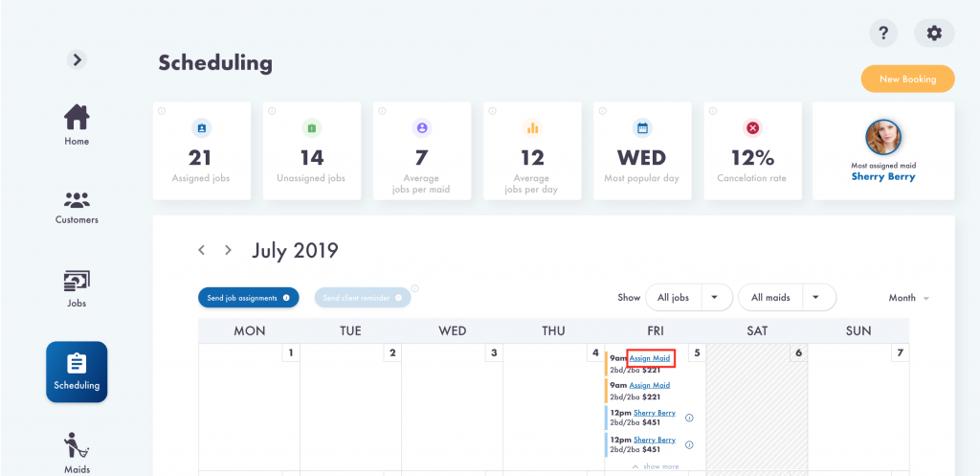Image resolution: width=980 pixels, height=476 pixels.
Task: Go to Home in the sidebar
Action: (x=77, y=125)
